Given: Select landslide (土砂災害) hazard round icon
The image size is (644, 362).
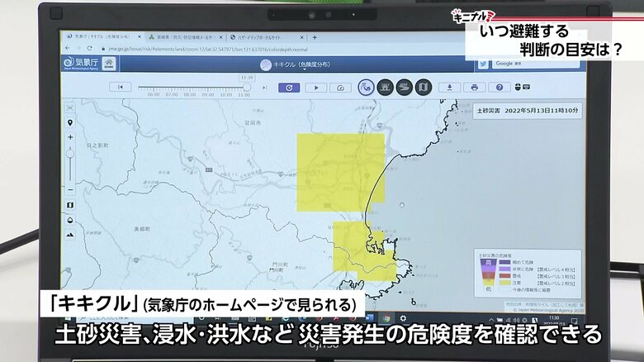Looking at the screenshot, I should [366, 88].
